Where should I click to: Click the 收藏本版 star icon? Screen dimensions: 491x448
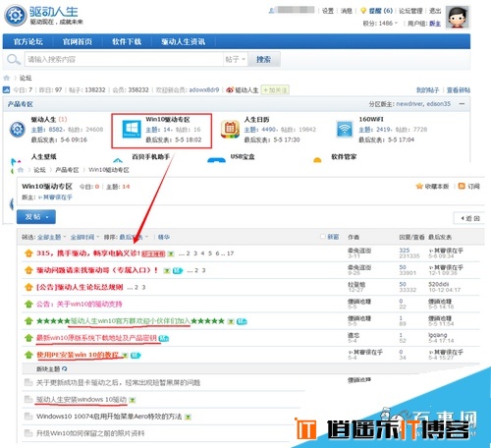419,187
